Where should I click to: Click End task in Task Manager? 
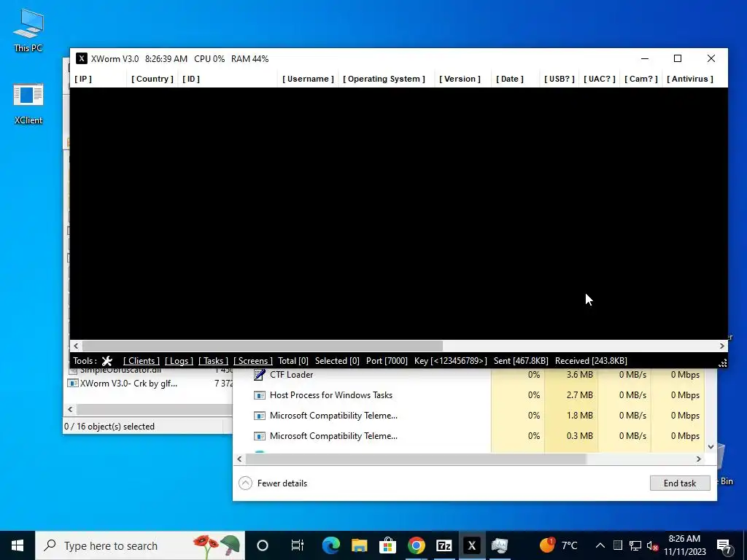click(680, 483)
